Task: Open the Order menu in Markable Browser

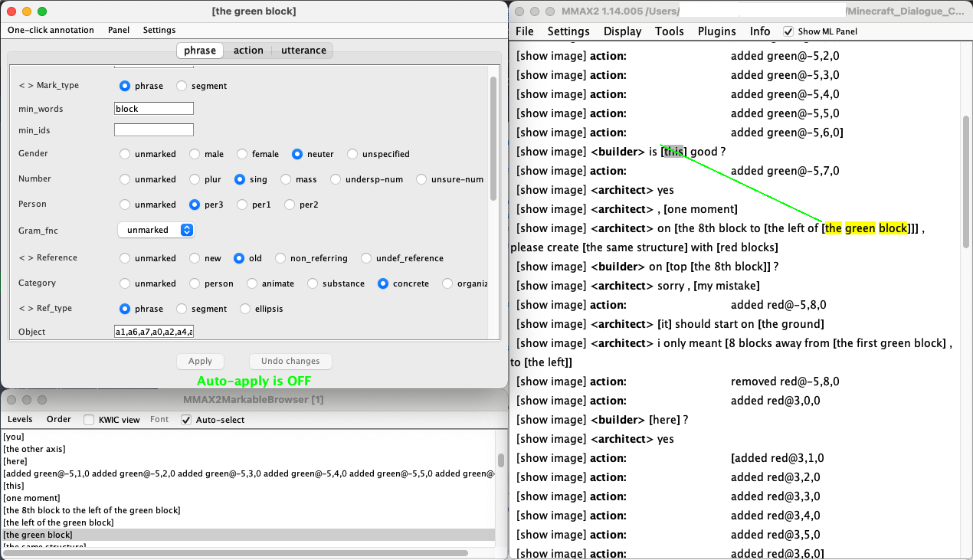Action: (x=59, y=419)
